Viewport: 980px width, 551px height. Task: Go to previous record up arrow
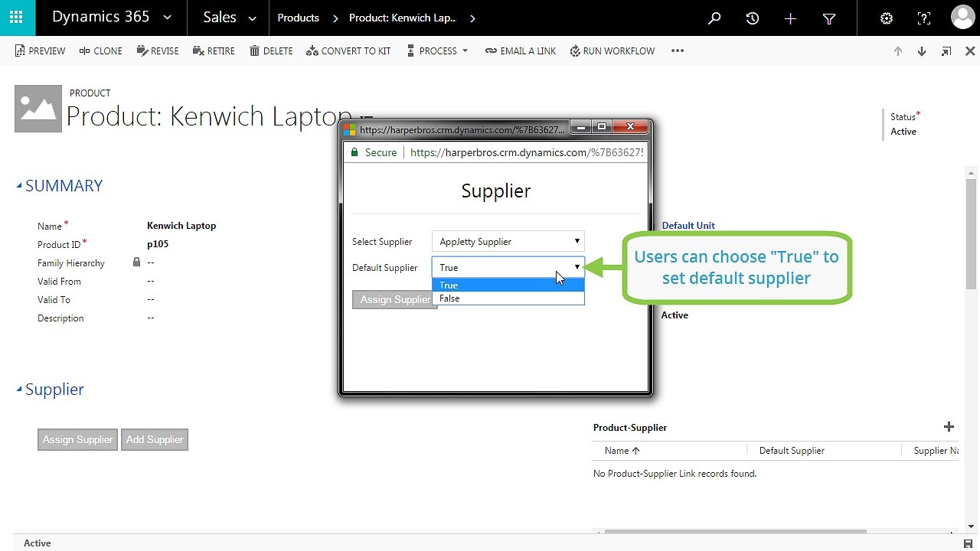click(x=898, y=51)
